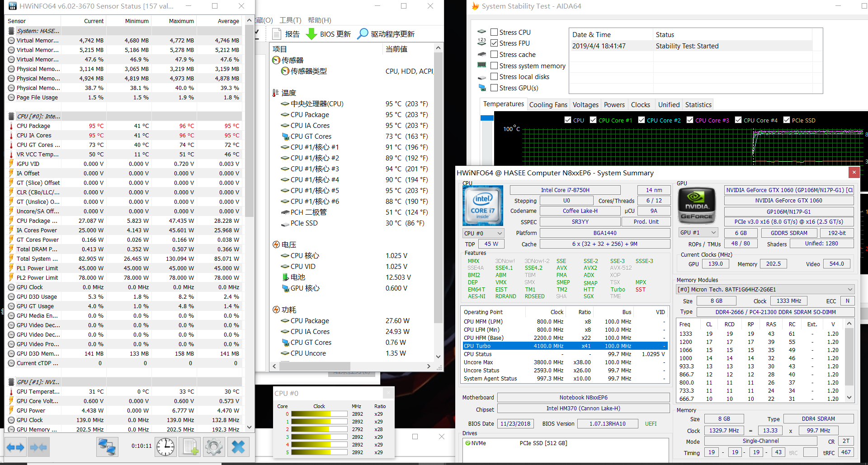
Task: Select the CPU Turbo operating point row
Action: pos(565,346)
